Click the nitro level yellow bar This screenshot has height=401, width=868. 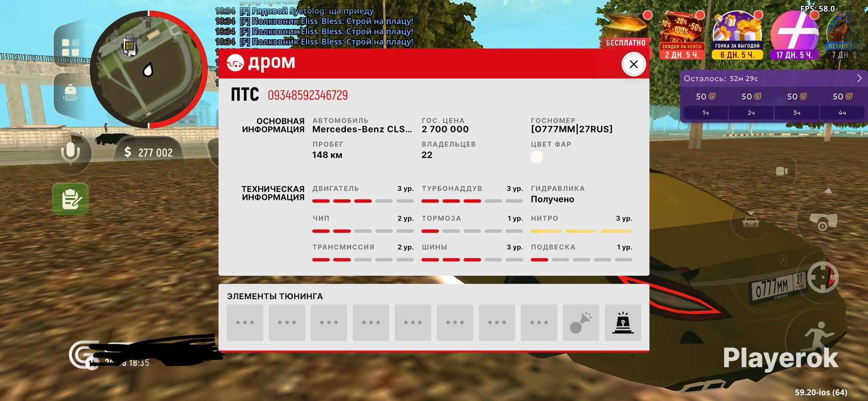coord(581,231)
